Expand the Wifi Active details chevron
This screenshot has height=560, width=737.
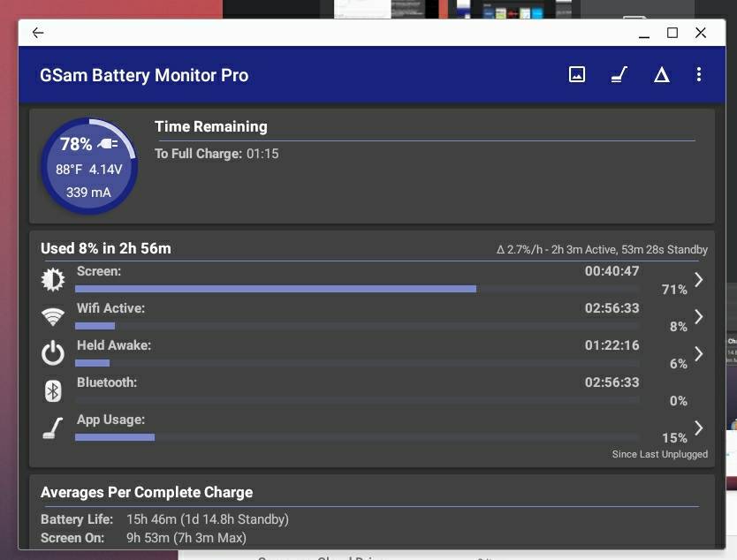[699, 316]
